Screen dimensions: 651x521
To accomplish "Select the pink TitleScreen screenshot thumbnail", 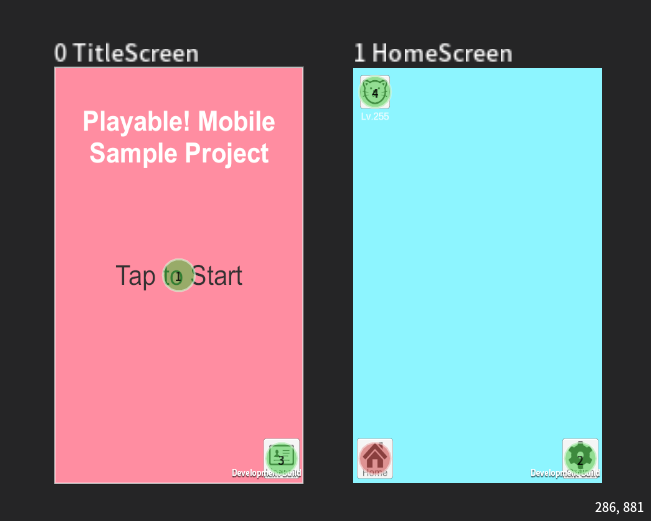I will coord(179,275).
